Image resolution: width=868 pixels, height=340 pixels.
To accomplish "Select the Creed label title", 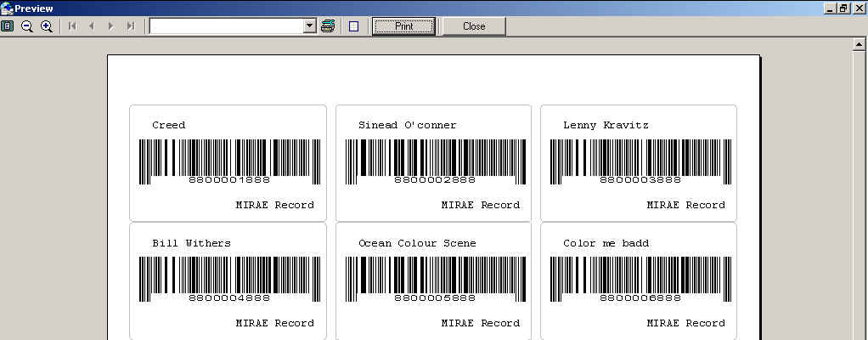I will coord(169,125).
